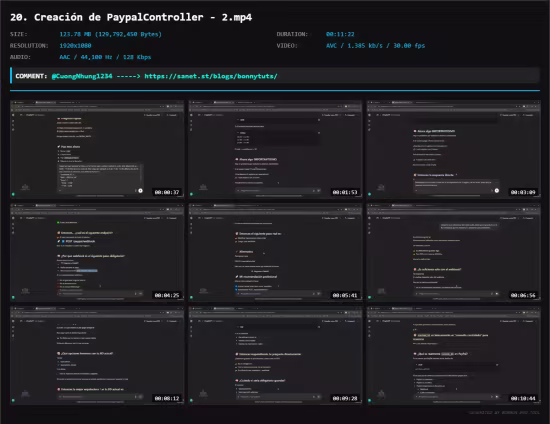Screen dimensions: 550x424
Task: Click the 00:00:37 timestamp badge
Action: (x=167, y=192)
